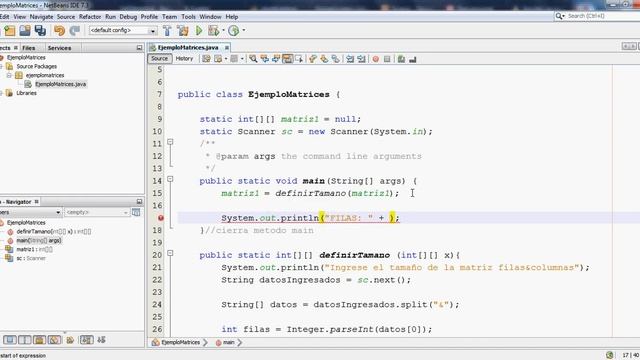Toggle Bookmark icon in editor toolbar
Viewport: 640px width, 360px height.
click(336, 59)
